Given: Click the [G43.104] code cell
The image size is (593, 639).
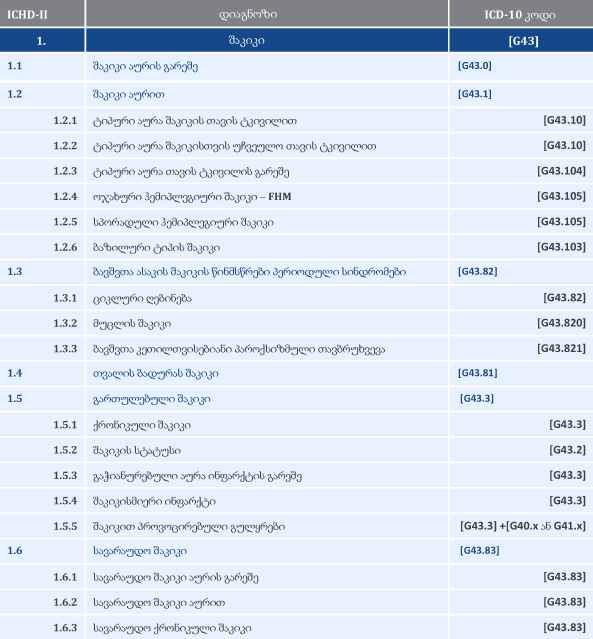Looking at the screenshot, I should (x=561, y=171).
